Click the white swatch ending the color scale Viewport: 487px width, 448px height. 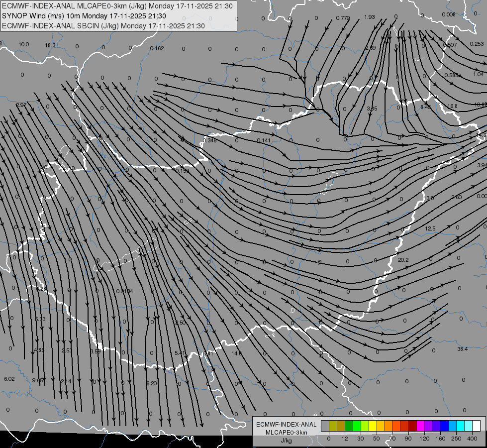pyautogui.click(x=477, y=426)
